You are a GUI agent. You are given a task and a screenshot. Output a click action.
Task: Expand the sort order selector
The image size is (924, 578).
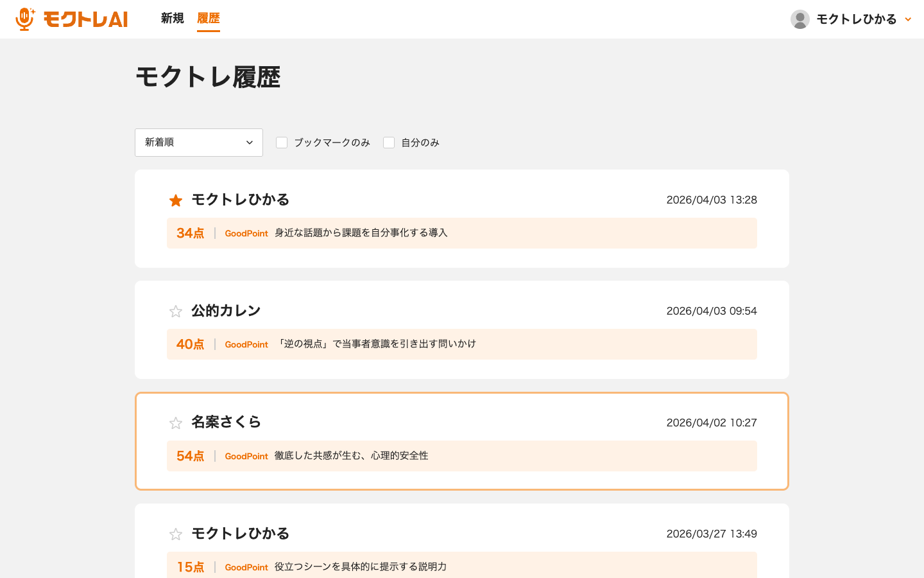click(x=199, y=142)
